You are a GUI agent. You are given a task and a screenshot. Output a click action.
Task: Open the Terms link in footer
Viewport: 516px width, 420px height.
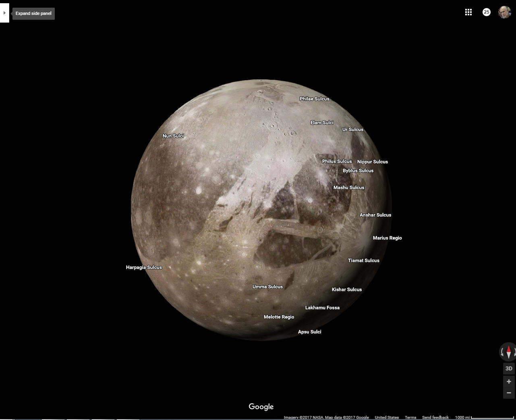point(410,418)
